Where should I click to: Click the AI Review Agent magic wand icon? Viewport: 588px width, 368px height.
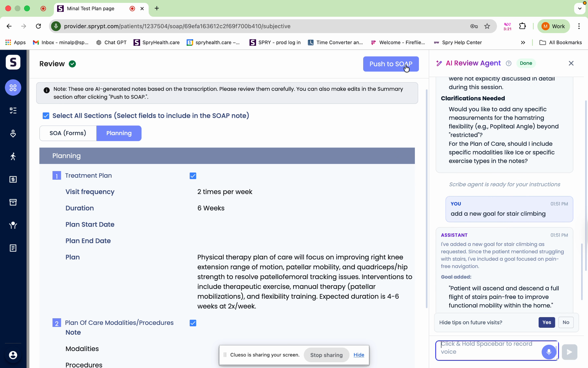(x=439, y=63)
